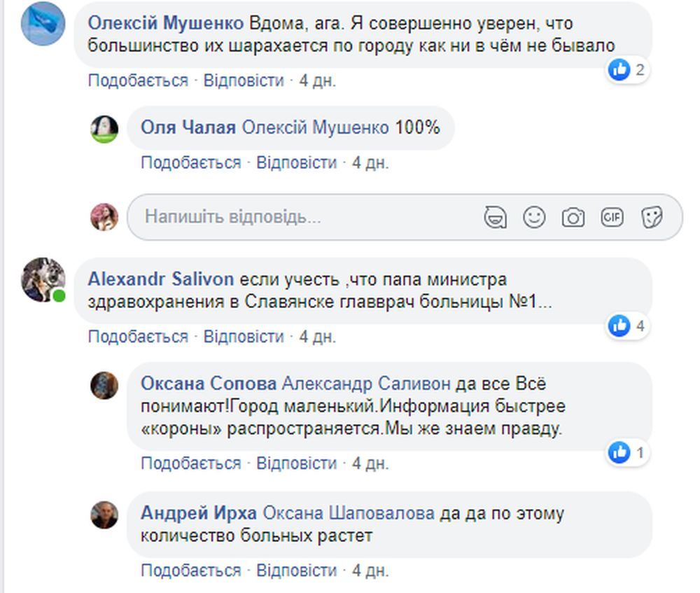The image size is (700, 593).
Task: Open the emoji picker in reply box
Action: [x=534, y=218]
